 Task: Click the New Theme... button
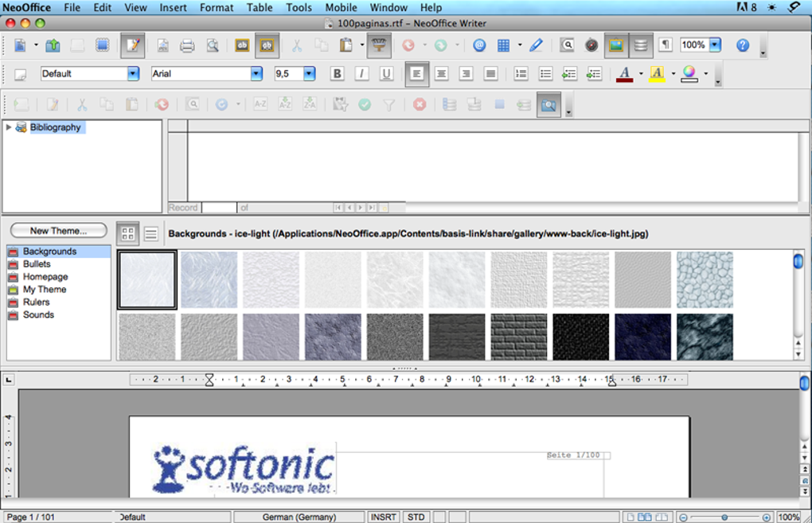[59, 231]
